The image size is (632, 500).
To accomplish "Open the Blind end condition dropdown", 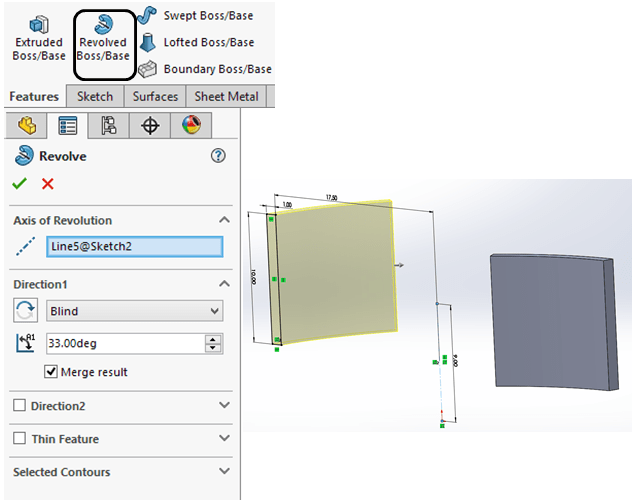I will click(134, 311).
